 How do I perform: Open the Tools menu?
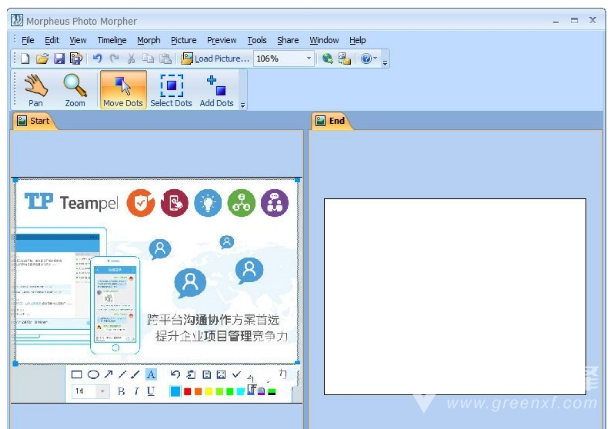tap(257, 40)
